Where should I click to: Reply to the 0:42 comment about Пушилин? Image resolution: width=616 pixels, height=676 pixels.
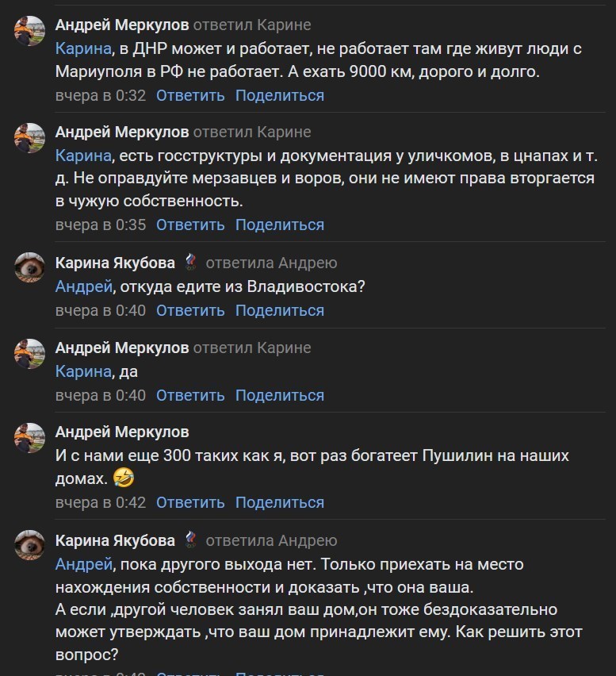190,502
